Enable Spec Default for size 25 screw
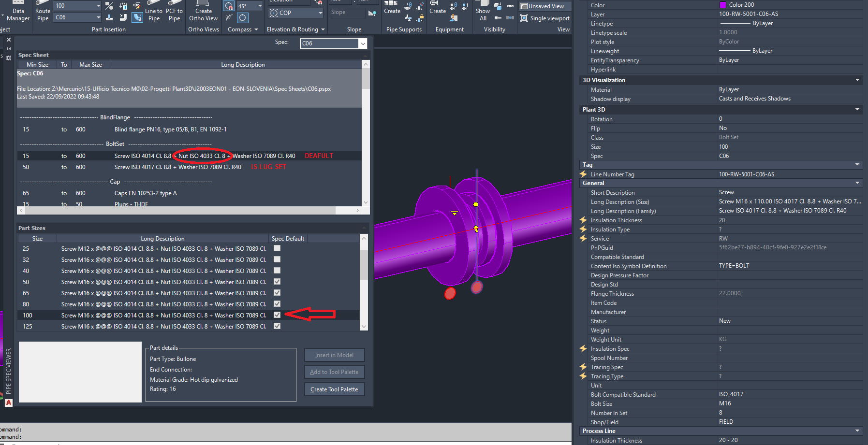Image resolution: width=868 pixels, height=445 pixels. point(277,248)
